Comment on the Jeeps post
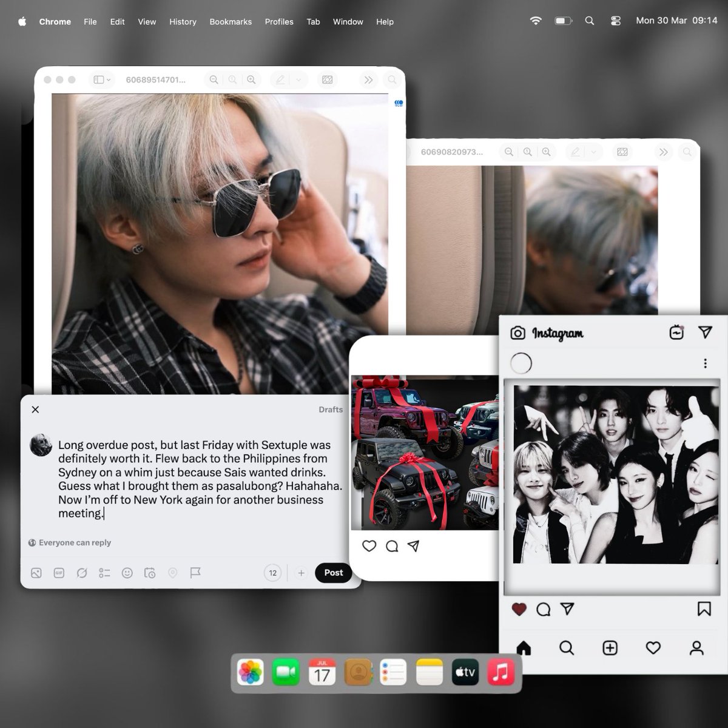 coord(392,546)
